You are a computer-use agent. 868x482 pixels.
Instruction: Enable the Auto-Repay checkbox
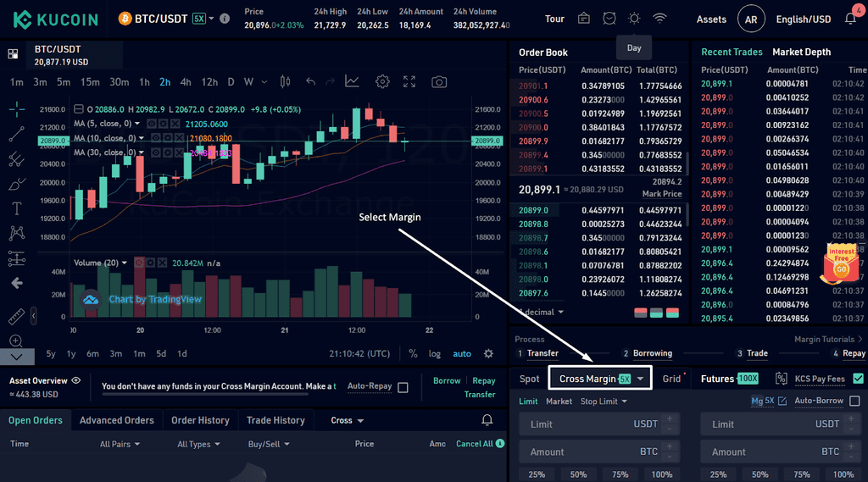pyautogui.click(x=403, y=387)
